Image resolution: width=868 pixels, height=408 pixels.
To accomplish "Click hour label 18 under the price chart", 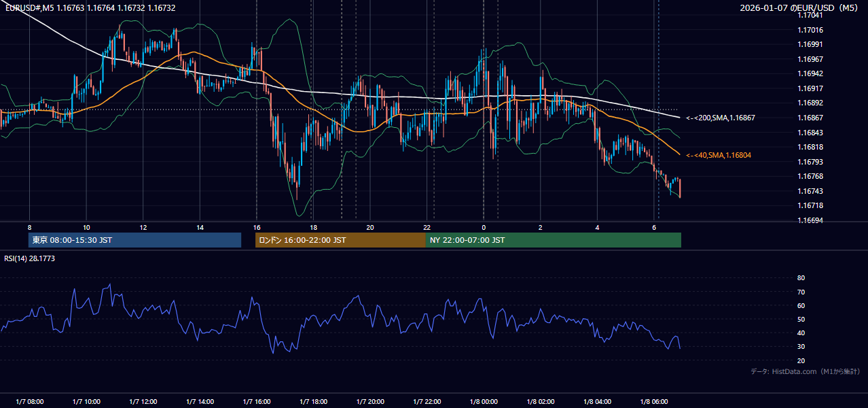I will click(313, 227).
